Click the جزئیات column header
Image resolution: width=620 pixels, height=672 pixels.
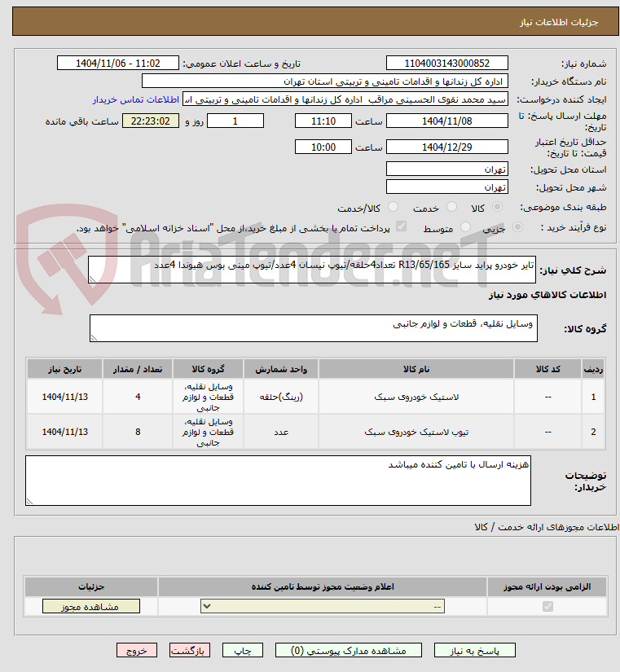[x=91, y=586]
